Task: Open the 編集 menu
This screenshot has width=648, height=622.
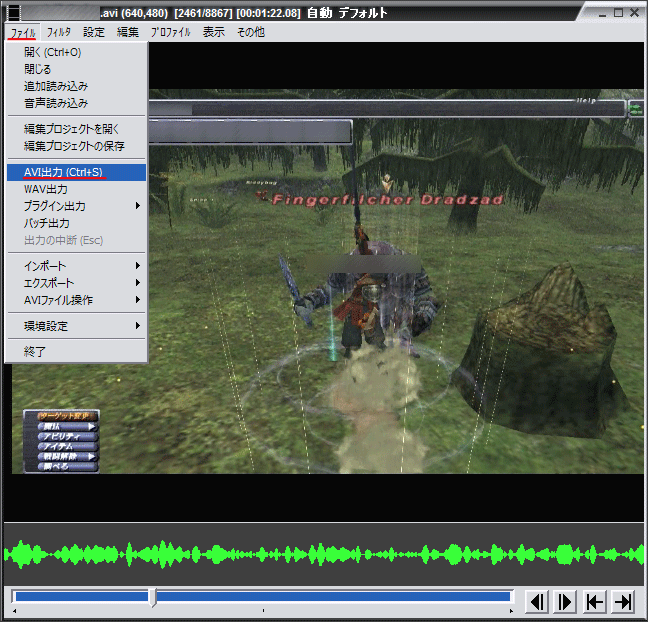Action: [x=128, y=32]
